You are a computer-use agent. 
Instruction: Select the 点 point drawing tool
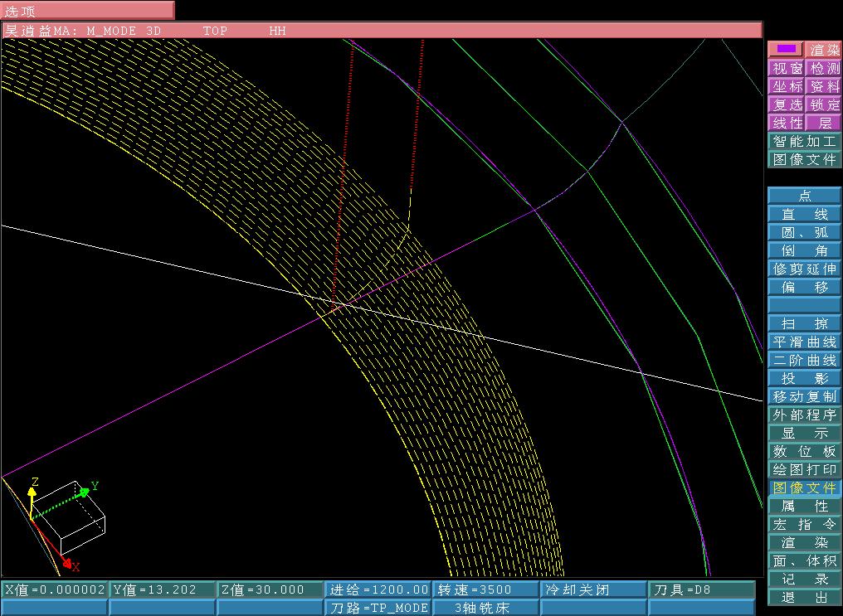coord(804,196)
